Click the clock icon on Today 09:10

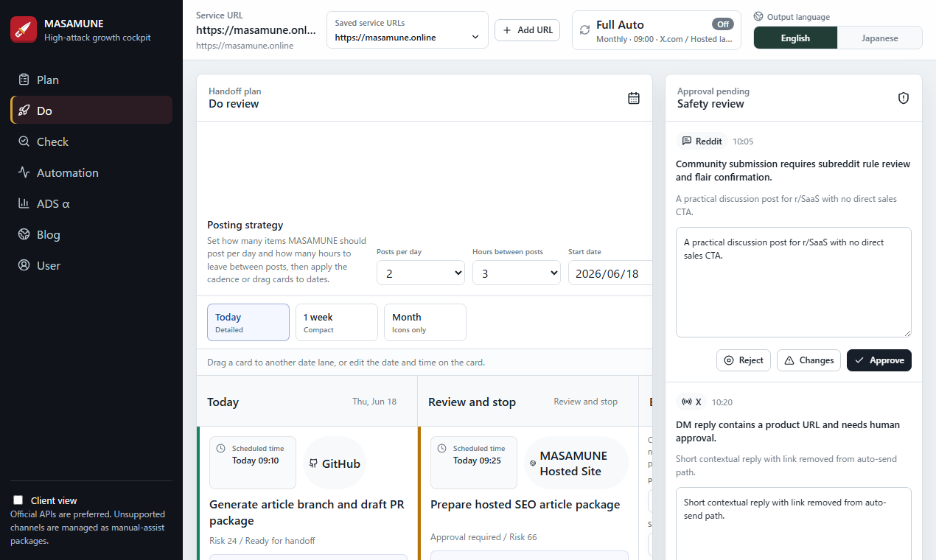tap(221, 448)
